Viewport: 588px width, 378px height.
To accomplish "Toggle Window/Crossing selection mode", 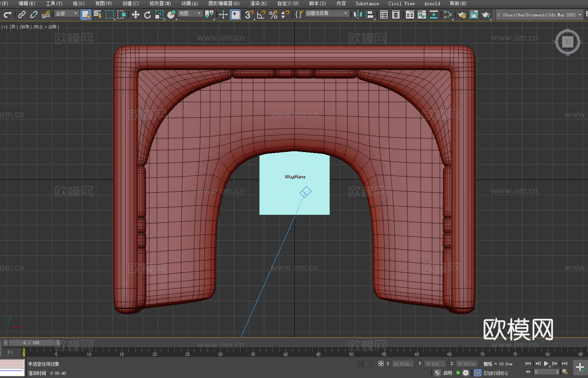I will pyautogui.click(x=122, y=14).
